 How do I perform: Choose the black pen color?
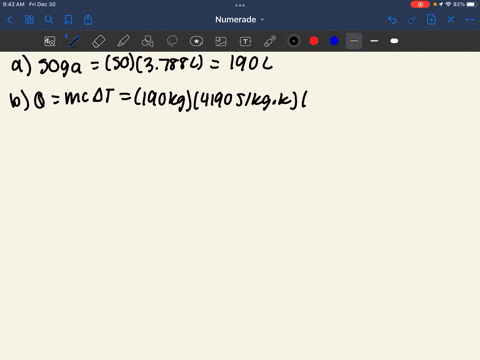[x=294, y=41]
